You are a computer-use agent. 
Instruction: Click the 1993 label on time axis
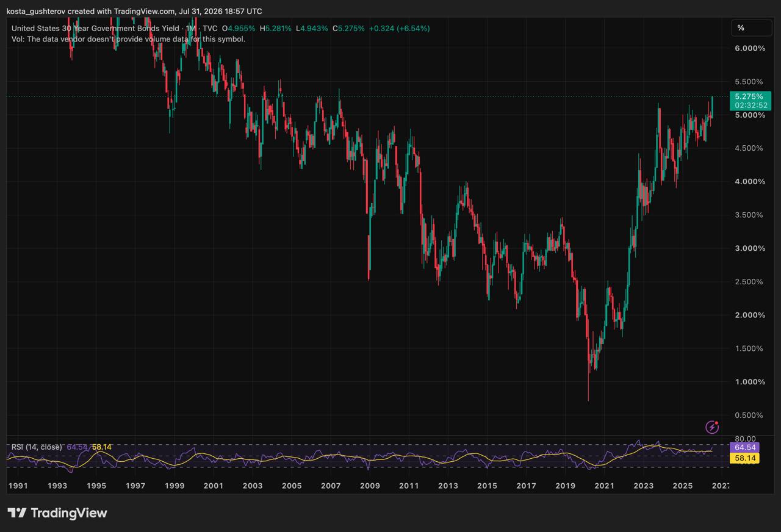click(57, 486)
